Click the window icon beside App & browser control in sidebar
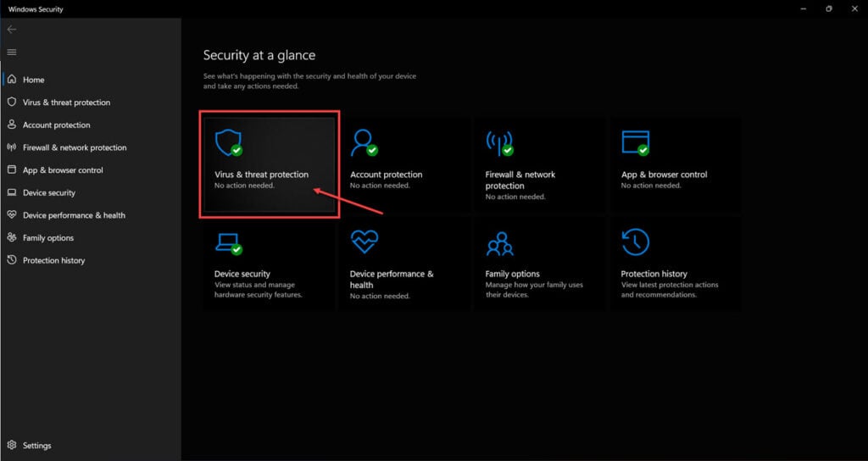This screenshot has height=461, width=868. coord(12,169)
